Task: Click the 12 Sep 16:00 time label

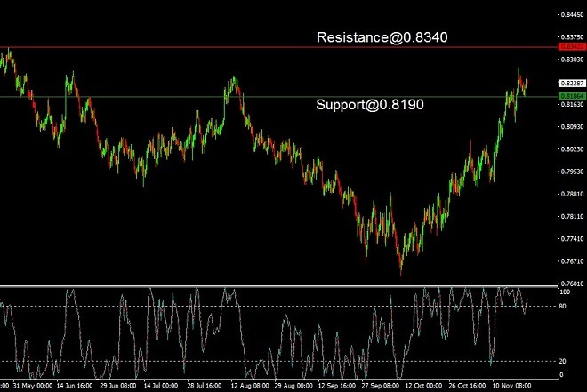Action: pyautogui.click(x=336, y=385)
